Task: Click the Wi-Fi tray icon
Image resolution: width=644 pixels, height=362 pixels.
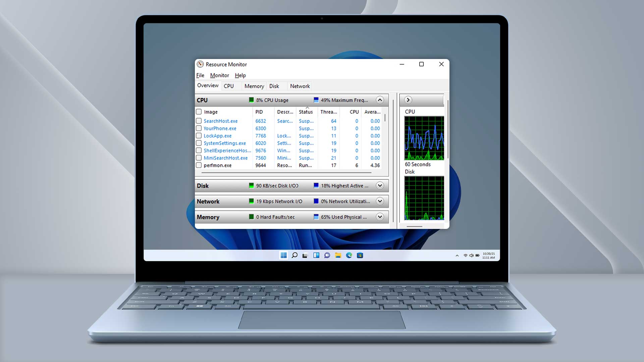Action: (x=466, y=255)
